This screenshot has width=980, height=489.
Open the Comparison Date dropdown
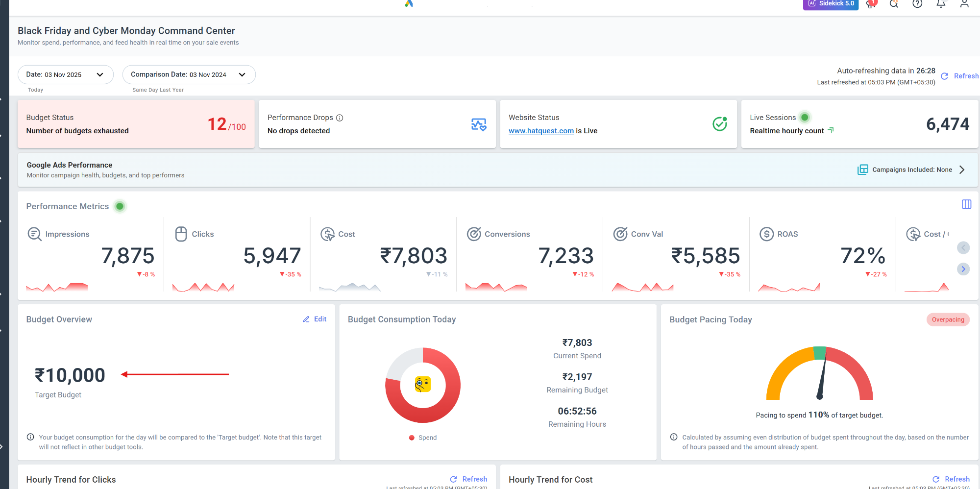(x=189, y=74)
